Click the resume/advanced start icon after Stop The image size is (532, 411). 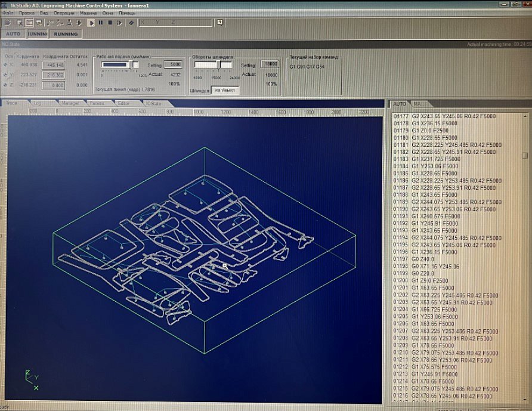coord(119,23)
